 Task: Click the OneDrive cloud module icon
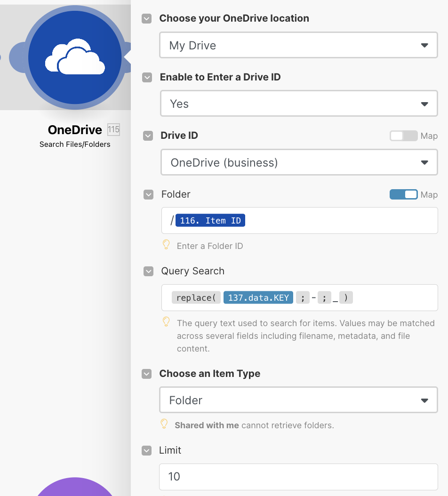point(75,57)
